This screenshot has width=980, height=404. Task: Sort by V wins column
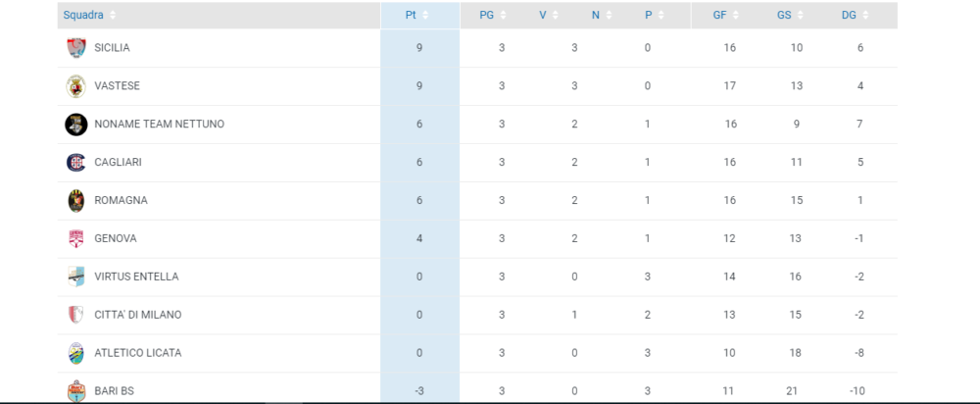549,16
